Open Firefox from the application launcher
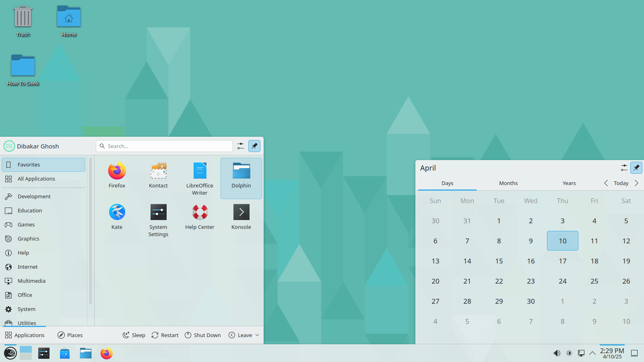The height and width of the screenshot is (362, 644). [x=117, y=174]
